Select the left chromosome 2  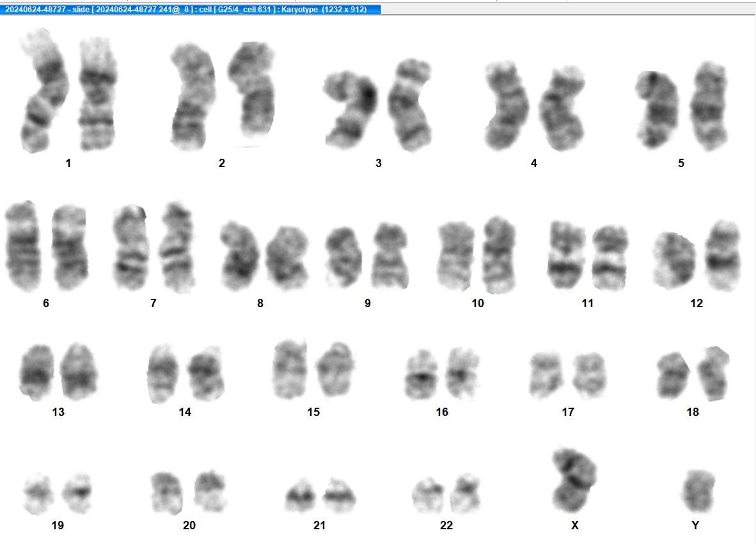(193, 97)
